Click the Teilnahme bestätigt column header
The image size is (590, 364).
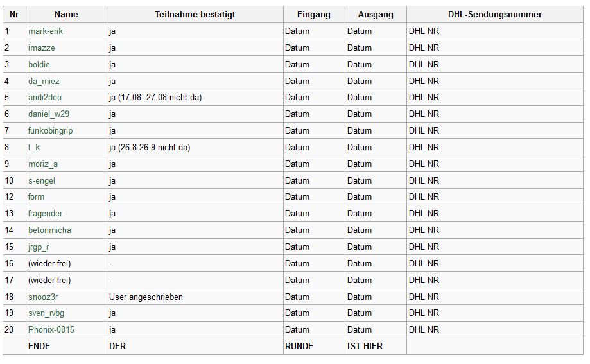click(x=195, y=14)
